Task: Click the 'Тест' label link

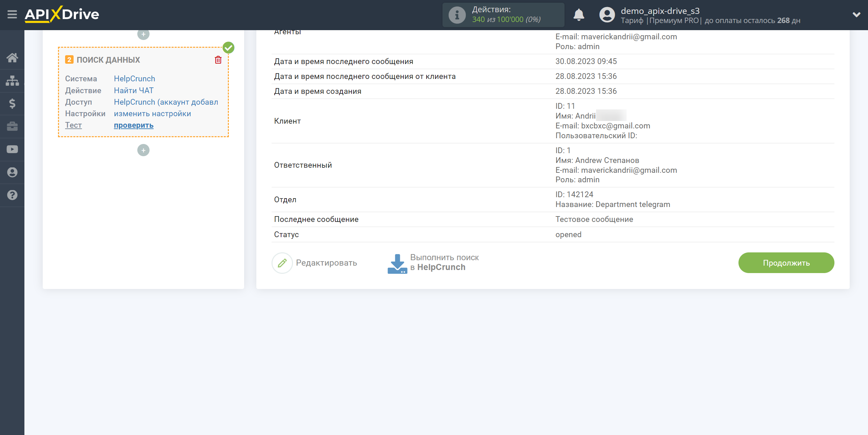Action: (x=73, y=125)
